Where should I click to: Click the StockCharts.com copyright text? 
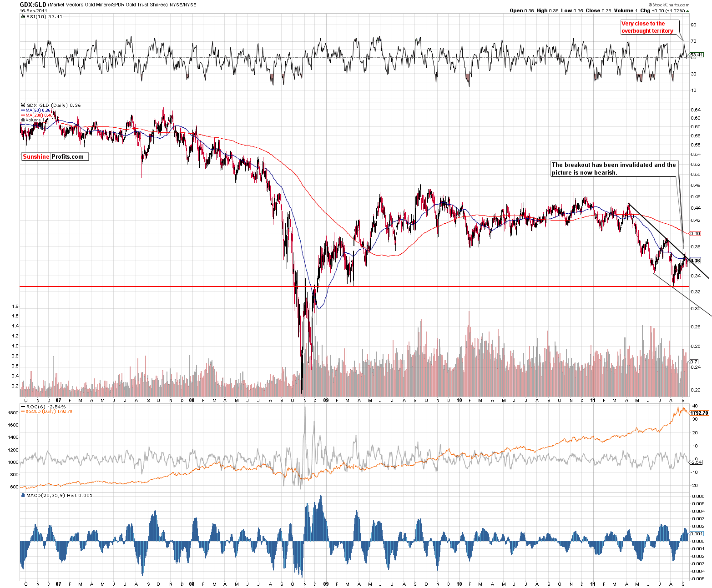click(x=669, y=5)
